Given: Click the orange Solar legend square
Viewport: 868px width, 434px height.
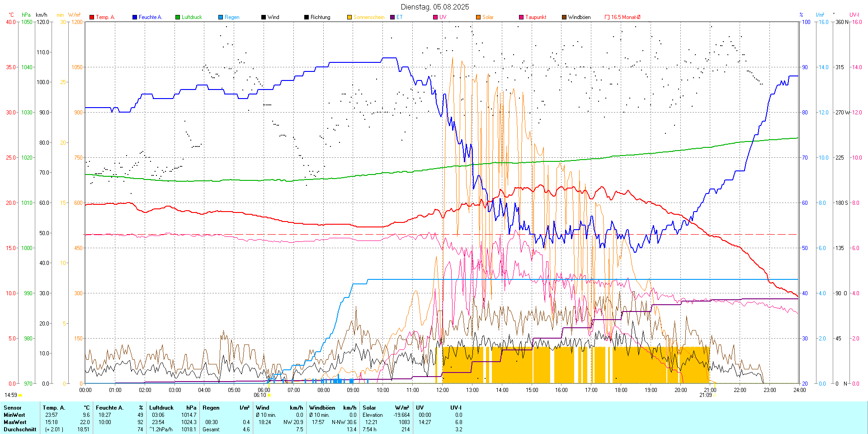Looking at the screenshot, I should click(x=478, y=17).
